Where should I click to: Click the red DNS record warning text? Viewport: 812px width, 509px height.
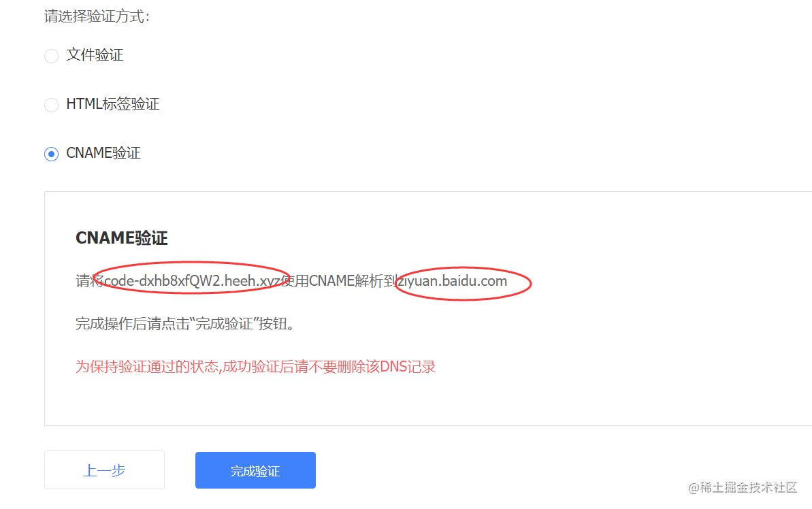tap(256, 367)
